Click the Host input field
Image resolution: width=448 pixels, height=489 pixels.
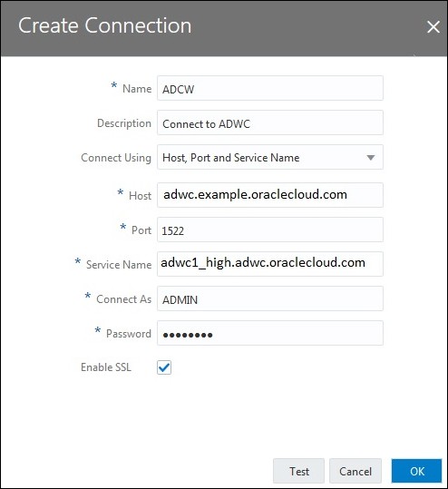(270, 195)
